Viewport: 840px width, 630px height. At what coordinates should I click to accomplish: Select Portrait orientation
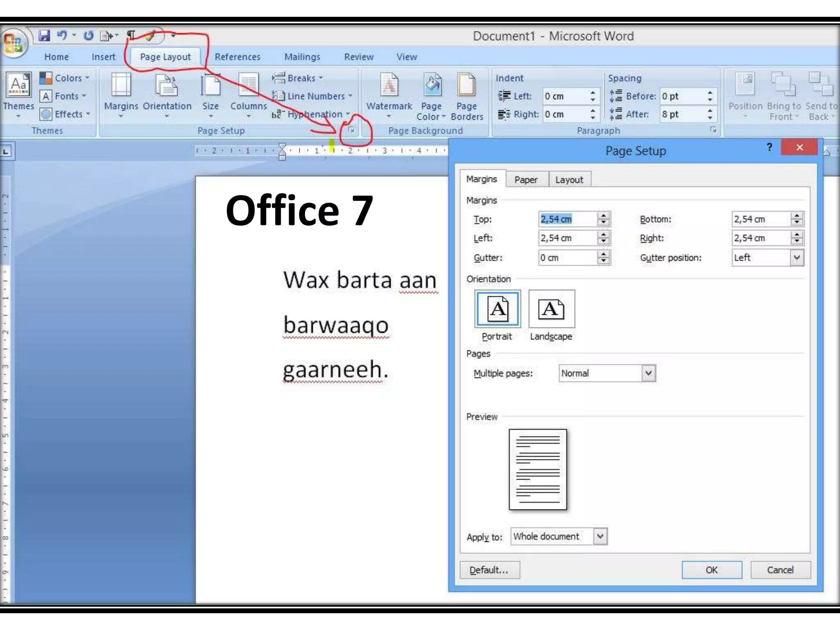[498, 316]
